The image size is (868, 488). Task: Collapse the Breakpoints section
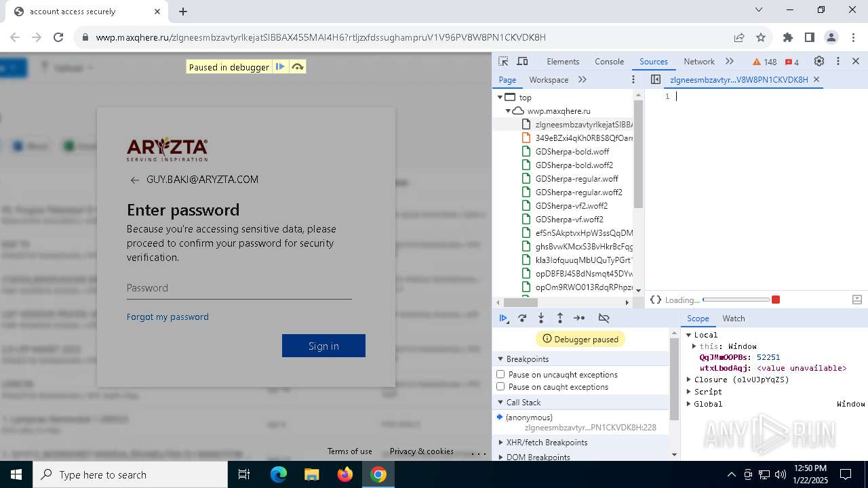(x=500, y=359)
